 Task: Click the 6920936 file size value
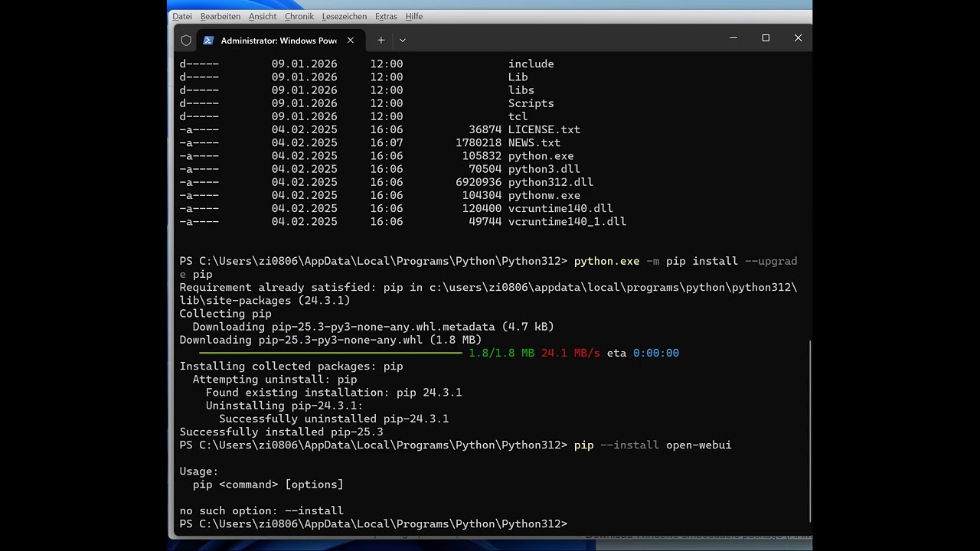pos(479,182)
